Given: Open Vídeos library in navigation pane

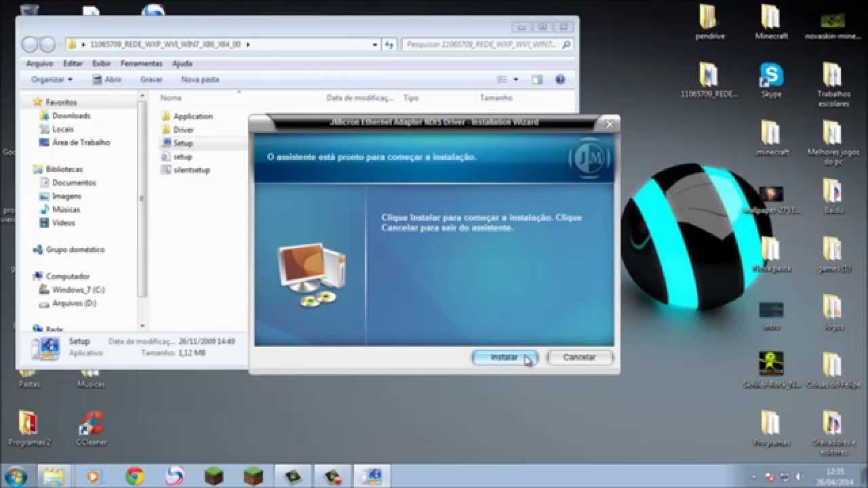Looking at the screenshot, I should pyautogui.click(x=64, y=223).
